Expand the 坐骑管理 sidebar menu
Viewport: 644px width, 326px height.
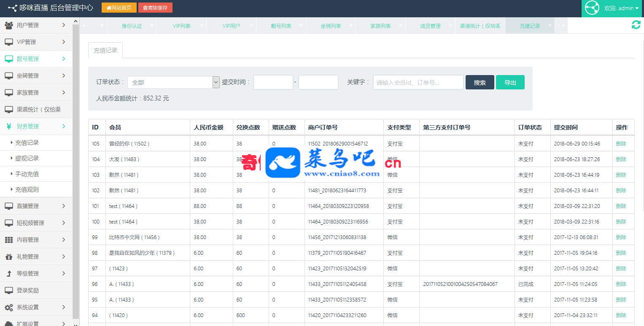coord(36,76)
